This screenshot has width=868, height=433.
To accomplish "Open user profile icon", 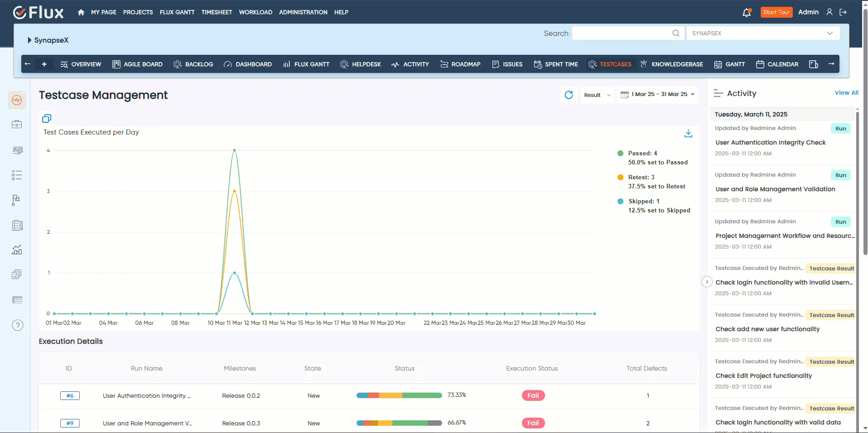I will pyautogui.click(x=829, y=12).
